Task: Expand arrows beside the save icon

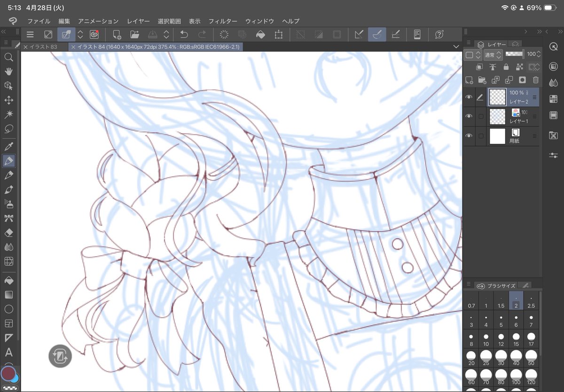Action: [166, 34]
